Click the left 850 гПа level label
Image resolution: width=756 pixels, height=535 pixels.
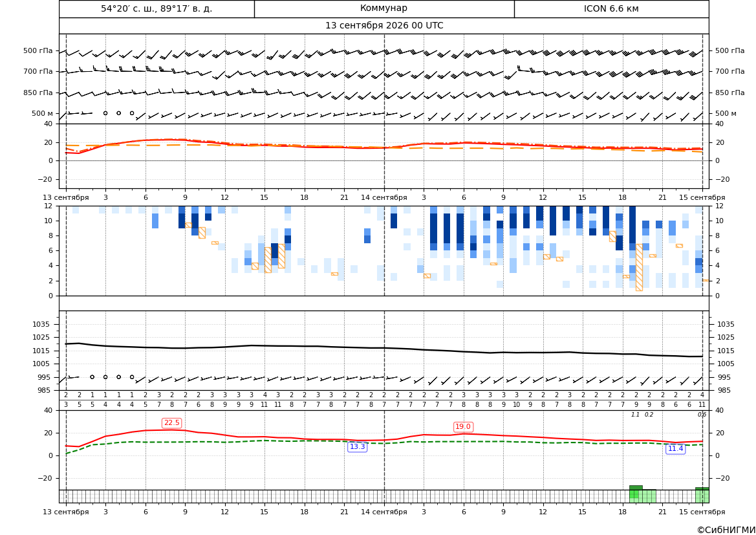pos(38,93)
